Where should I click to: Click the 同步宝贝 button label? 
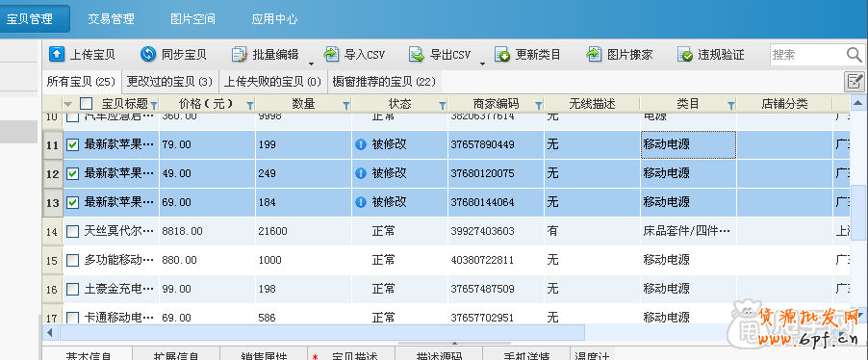click(185, 54)
